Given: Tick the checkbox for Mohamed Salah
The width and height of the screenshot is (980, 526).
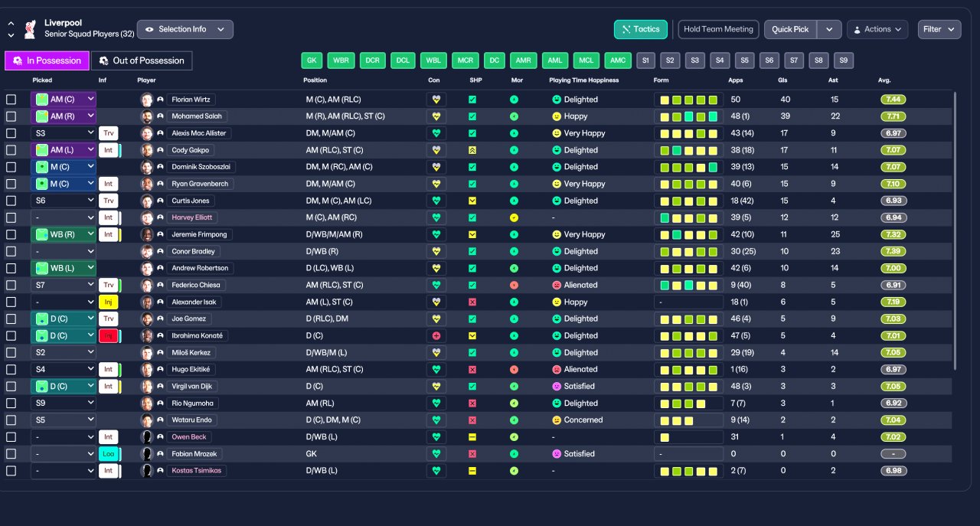Looking at the screenshot, I should [x=11, y=116].
